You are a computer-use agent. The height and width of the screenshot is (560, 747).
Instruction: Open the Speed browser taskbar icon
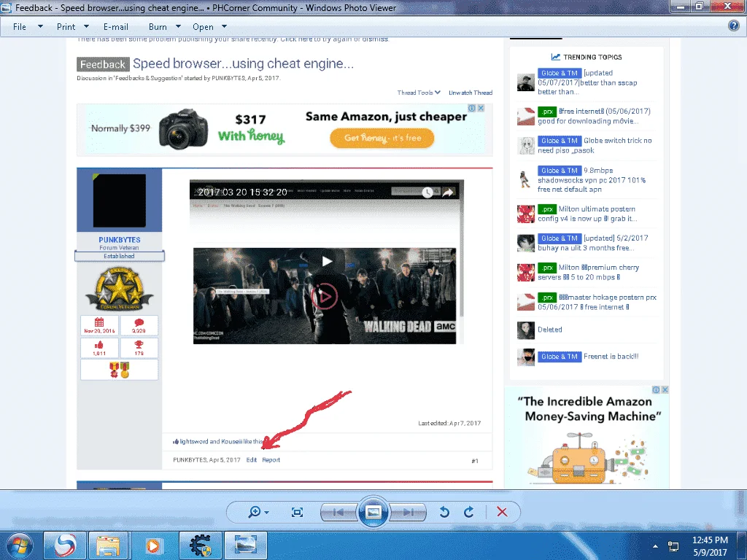[x=65, y=545]
